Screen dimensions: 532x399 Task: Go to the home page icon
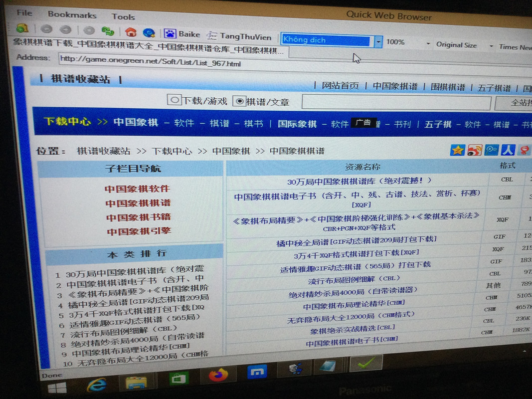tap(131, 32)
